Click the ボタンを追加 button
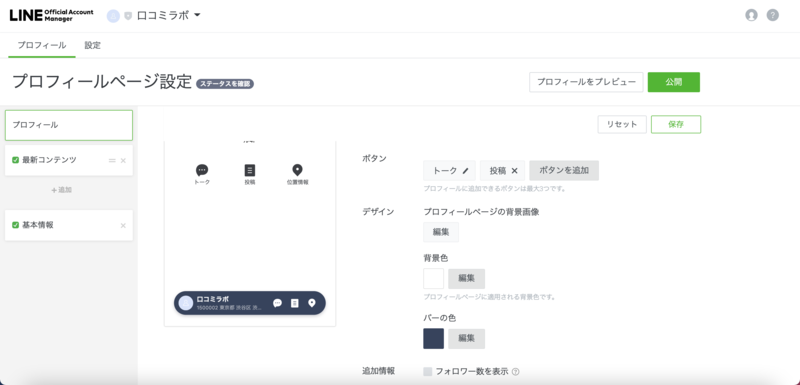The width and height of the screenshot is (800, 385). pos(564,171)
